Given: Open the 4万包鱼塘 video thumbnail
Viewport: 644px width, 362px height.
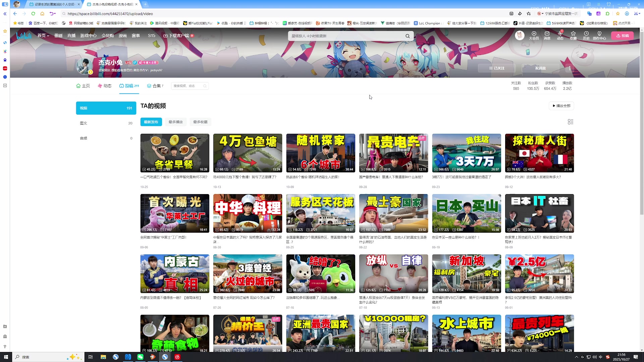Looking at the screenshot, I should click(x=248, y=153).
